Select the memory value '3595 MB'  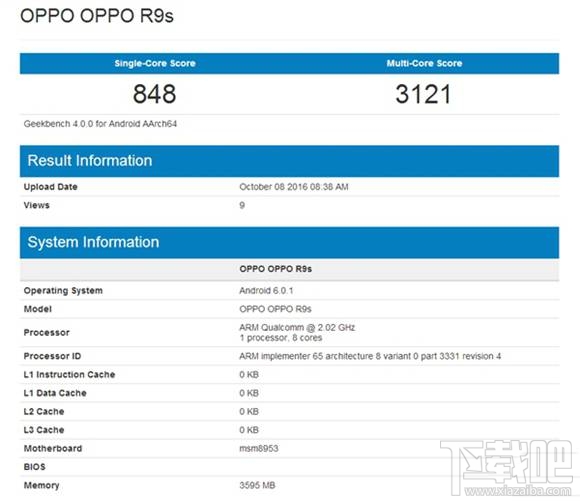(x=257, y=485)
